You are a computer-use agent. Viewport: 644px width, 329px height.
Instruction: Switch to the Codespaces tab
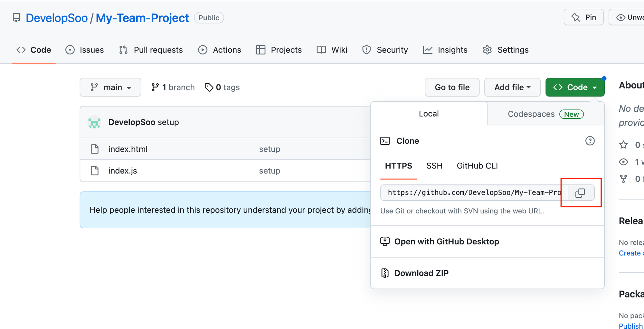point(545,114)
